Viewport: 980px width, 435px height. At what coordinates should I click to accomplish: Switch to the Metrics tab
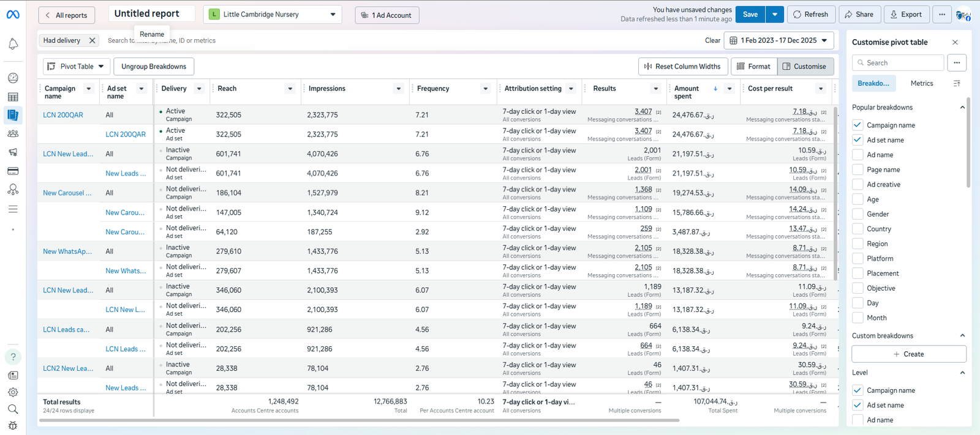tap(921, 83)
